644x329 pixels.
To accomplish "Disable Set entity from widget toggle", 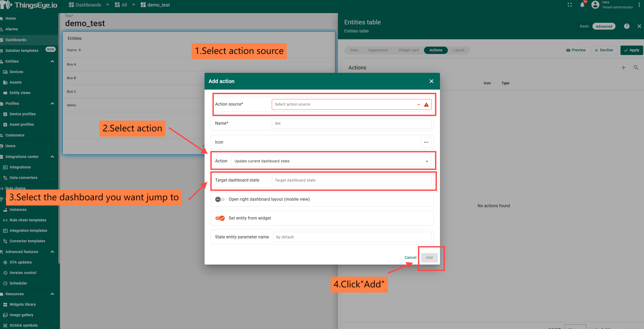I will tap(220, 218).
